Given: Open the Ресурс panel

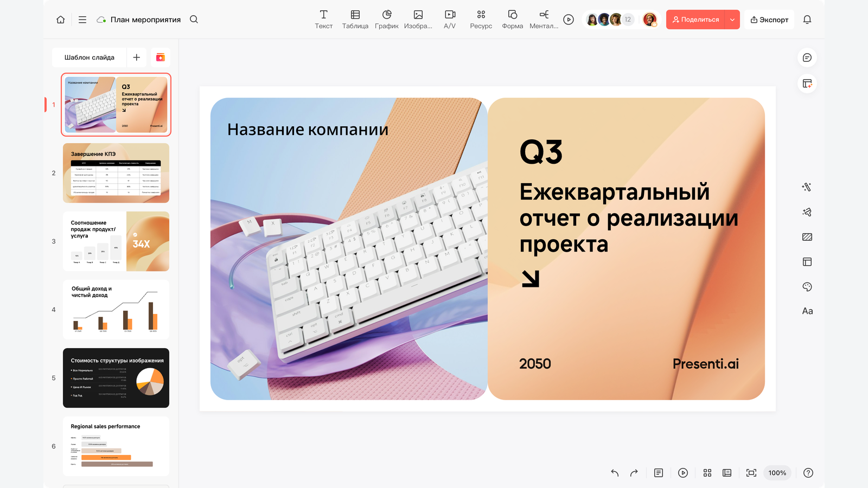Looking at the screenshot, I should 481,20.
